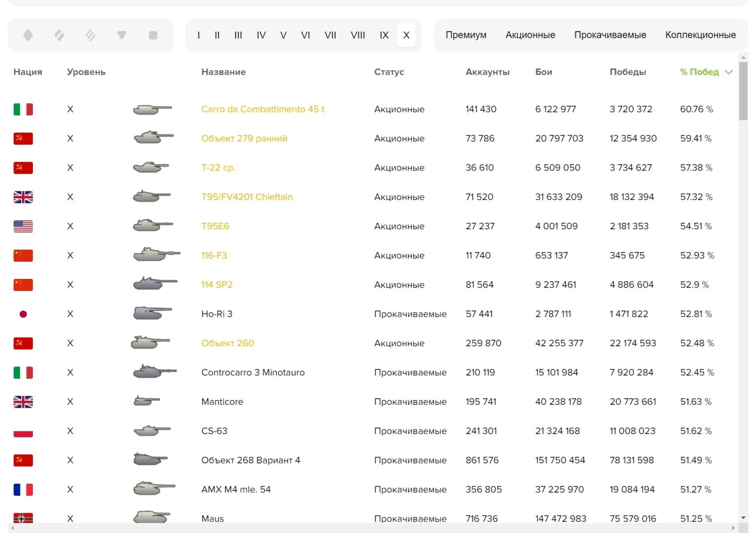
Task: Sort the table by Аккаунты column
Action: pos(487,72)
